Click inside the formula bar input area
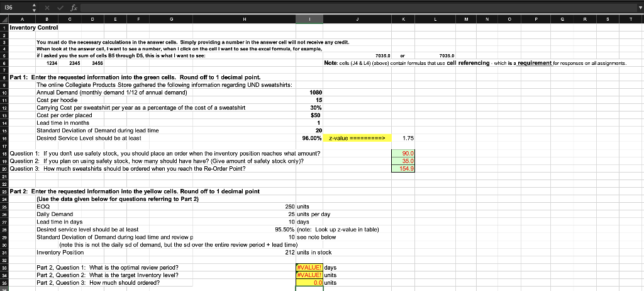The height and width of the screenshot is (291, 644). pos(357,8)
